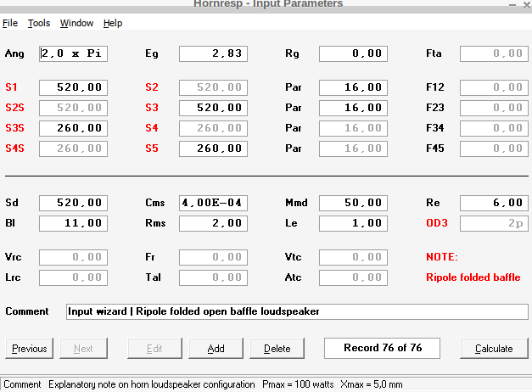Open the File menu
Image resolution: width=532 pixels, height=392 pixels.
tap(10, 23)
